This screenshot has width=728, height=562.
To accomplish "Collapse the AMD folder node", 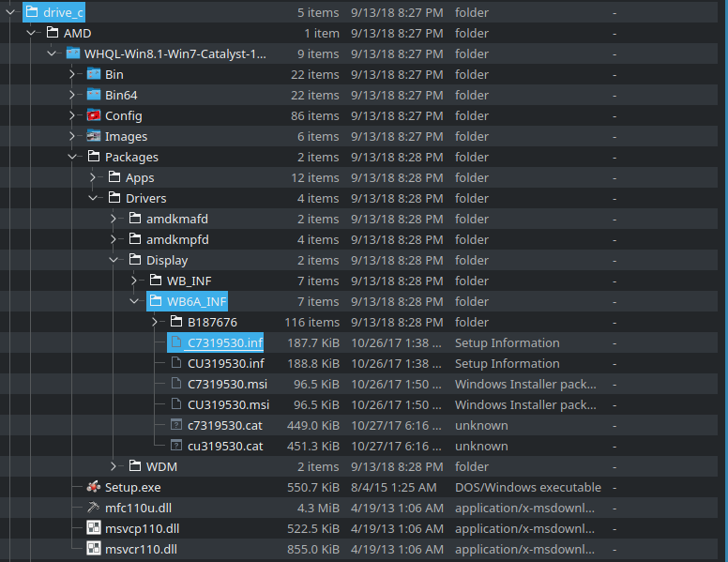I will coord(31,33).
